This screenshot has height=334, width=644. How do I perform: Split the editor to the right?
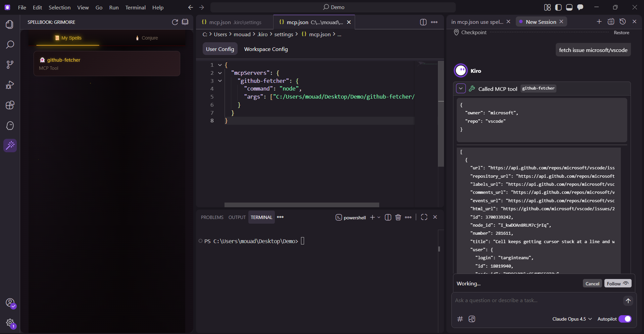(423, 22)
